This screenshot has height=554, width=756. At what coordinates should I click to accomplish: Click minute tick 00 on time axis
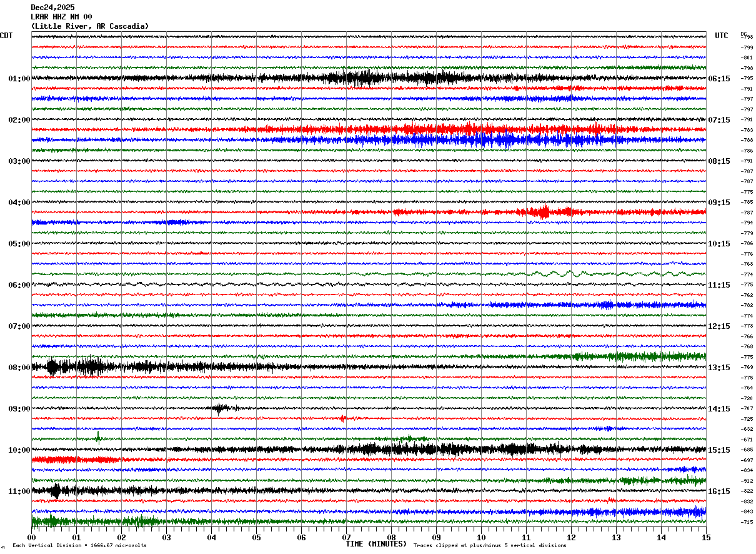[x=31, y=537]
